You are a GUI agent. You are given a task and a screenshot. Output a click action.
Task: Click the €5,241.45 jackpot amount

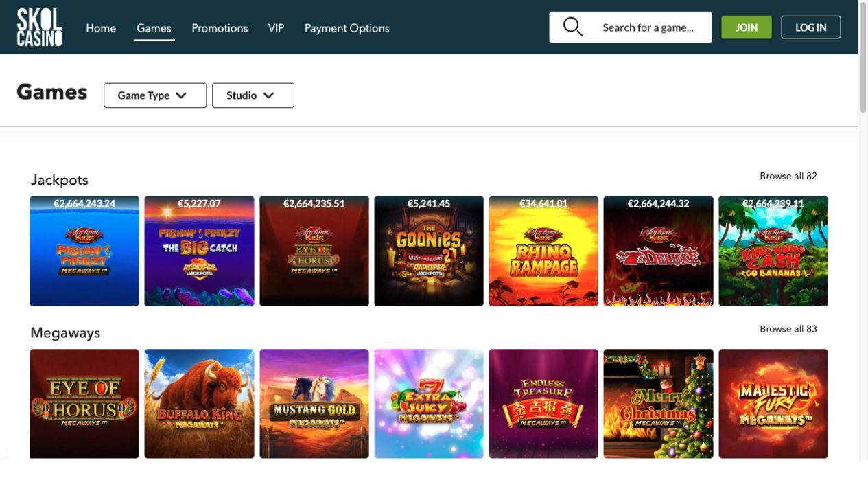click(429, 203)
